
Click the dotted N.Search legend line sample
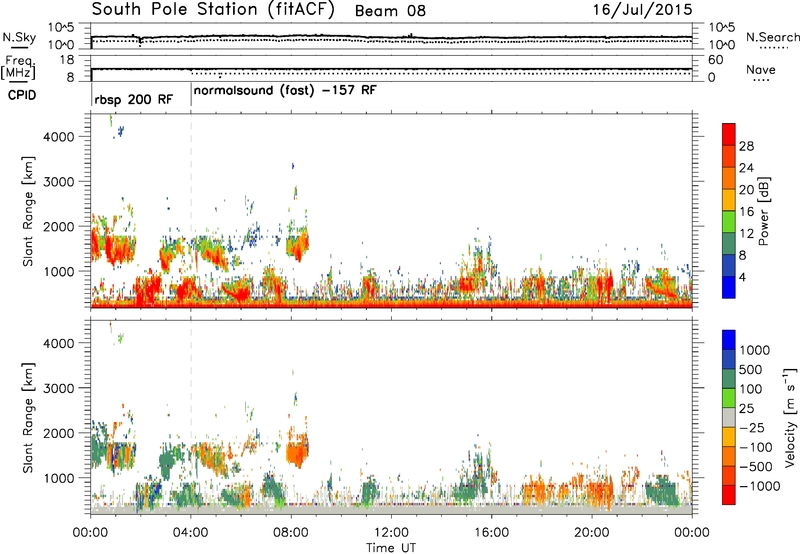point(773,48)
